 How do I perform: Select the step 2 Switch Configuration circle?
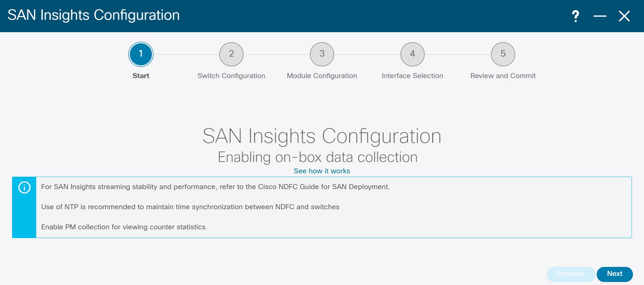click(x=231, y=54)
